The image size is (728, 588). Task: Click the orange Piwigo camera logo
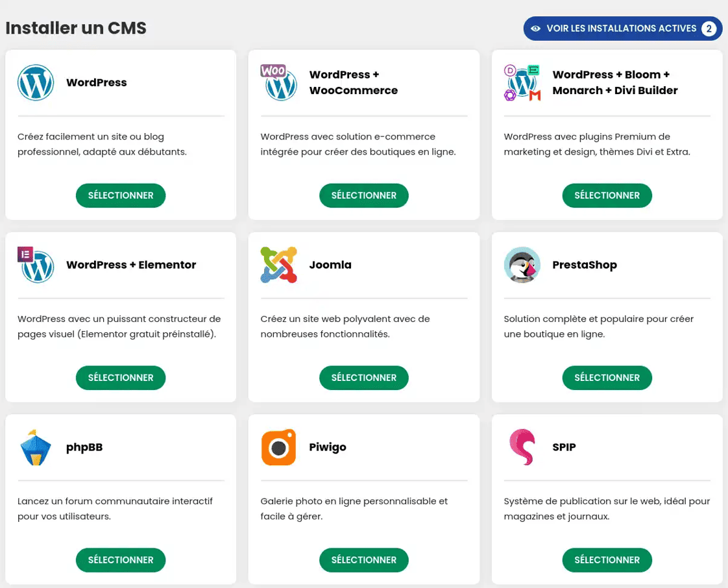tap(279, 447)
